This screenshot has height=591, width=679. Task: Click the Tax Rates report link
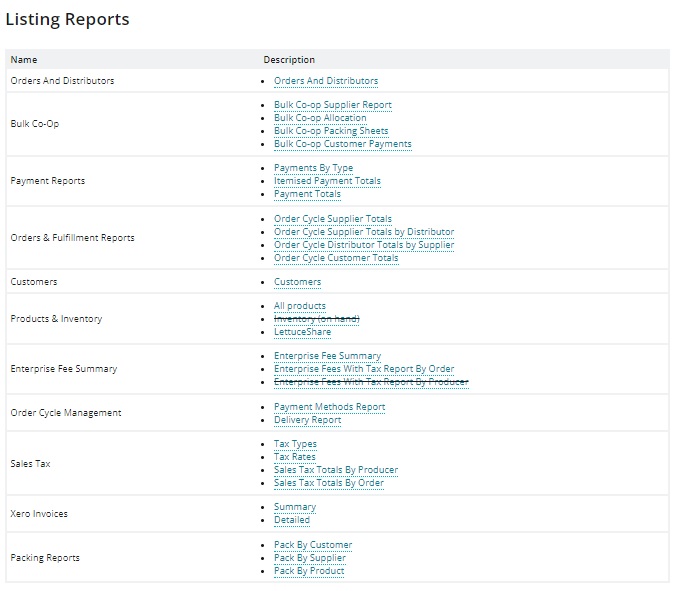pyautogui.click(x=294, y=457)
